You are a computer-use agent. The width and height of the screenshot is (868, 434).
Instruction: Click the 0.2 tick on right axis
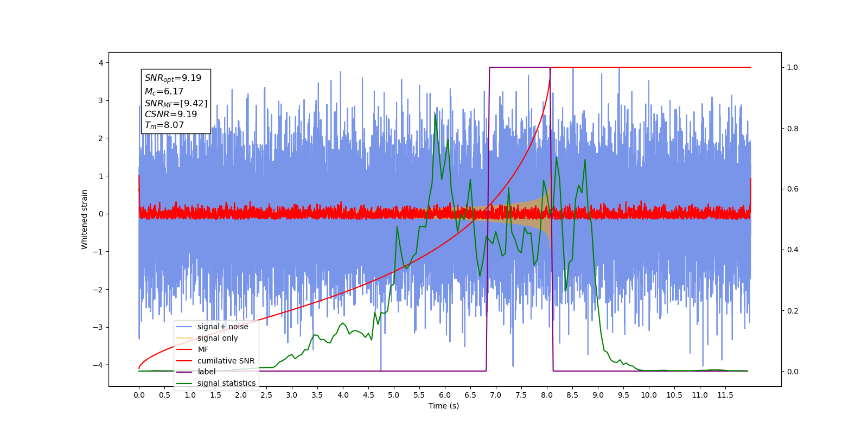pos(793,311)
